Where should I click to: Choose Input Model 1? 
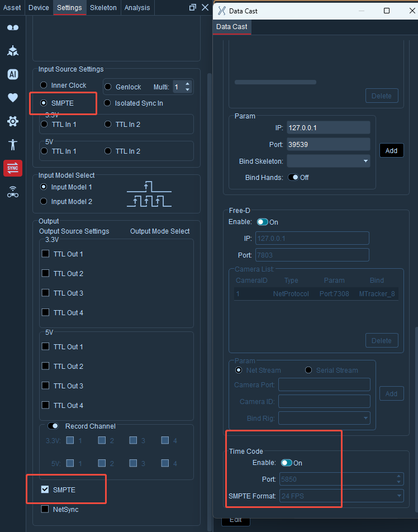(x=44, y=187)
